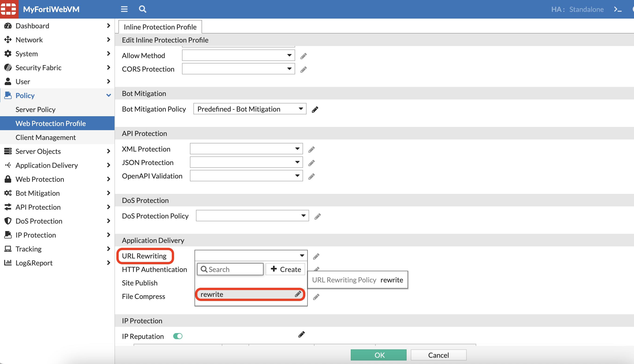Click the API Protection sidebar icon
This screenshot has height=364, width=634.
coord(8,207)
